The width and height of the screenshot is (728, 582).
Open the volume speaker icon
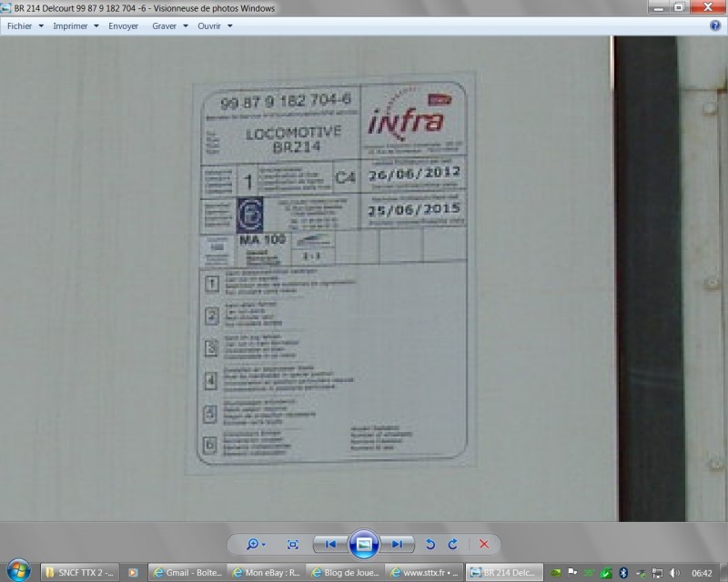[x=674, y=573]
